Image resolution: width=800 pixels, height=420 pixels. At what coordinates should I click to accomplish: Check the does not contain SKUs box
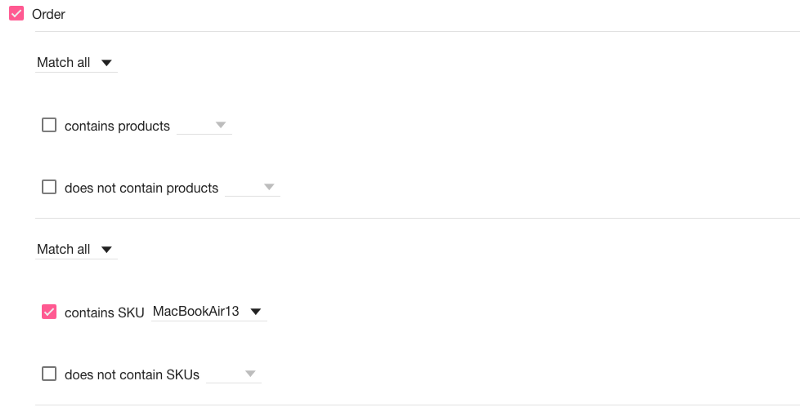click(x=49, y=374)
